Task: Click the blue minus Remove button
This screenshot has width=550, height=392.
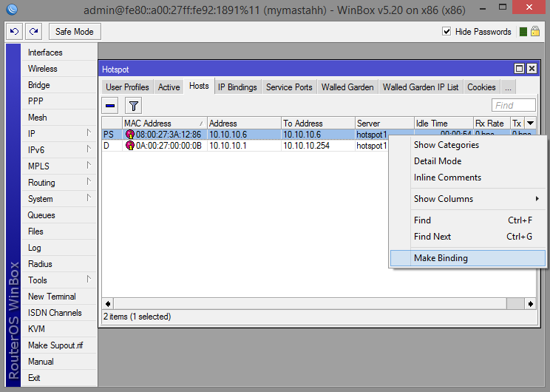Action: (110, 106)
